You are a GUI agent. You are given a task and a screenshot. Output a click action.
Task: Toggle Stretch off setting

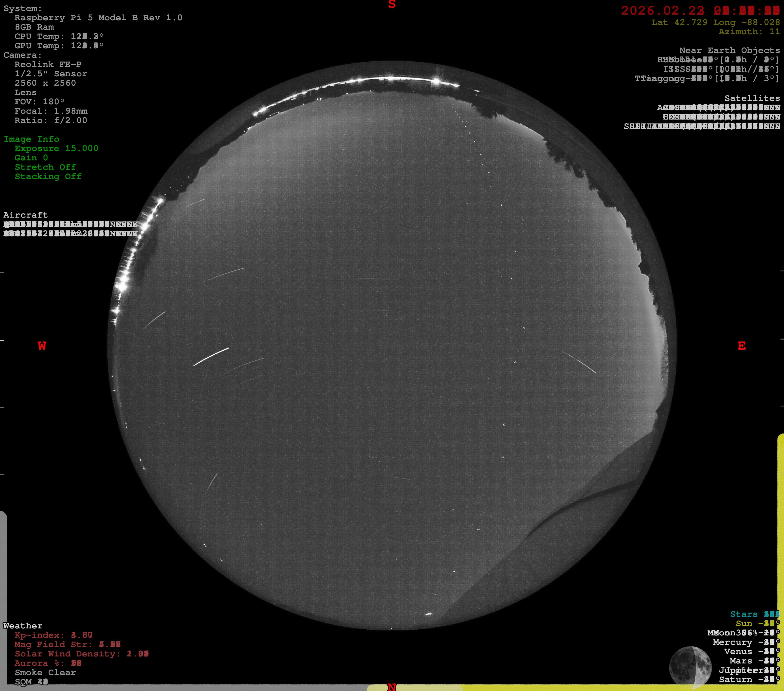(x=45, y=167)
